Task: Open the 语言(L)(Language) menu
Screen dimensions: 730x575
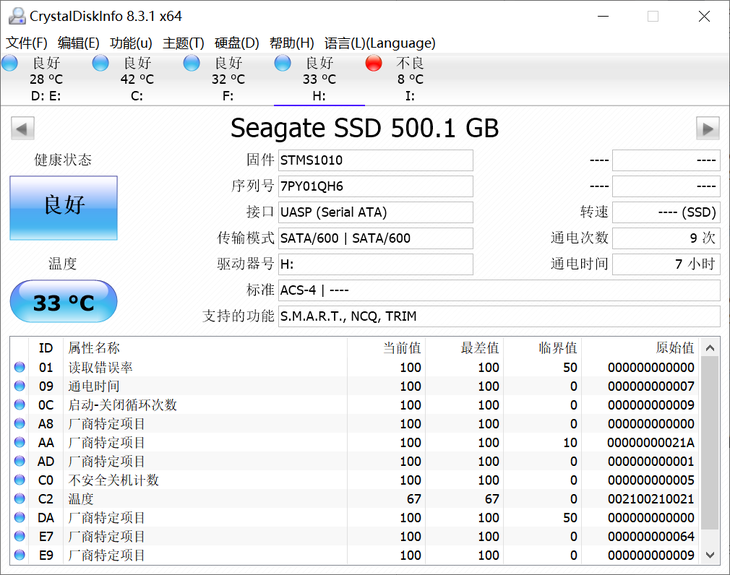Action: pyautogui.click(x=380, y=43)
